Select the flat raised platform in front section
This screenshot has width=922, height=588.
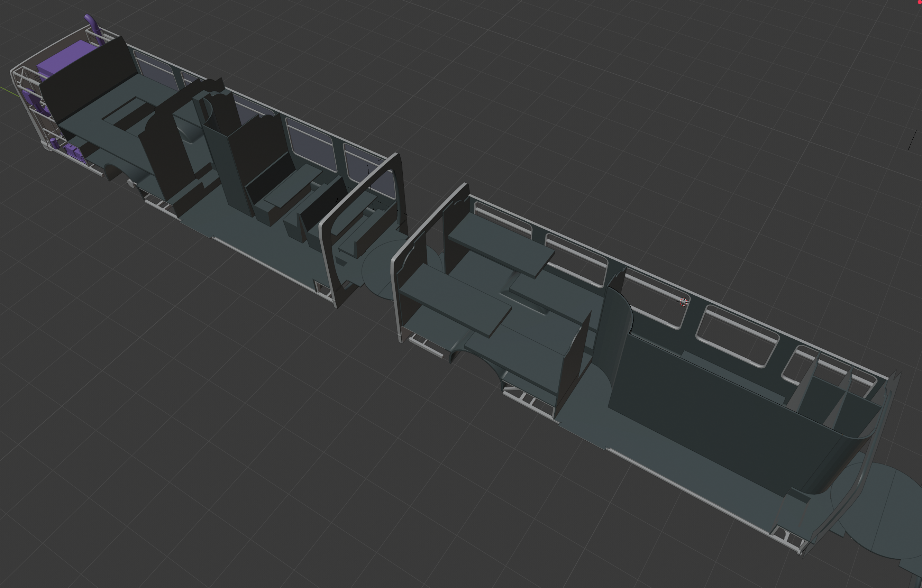[x=456, y=301]
